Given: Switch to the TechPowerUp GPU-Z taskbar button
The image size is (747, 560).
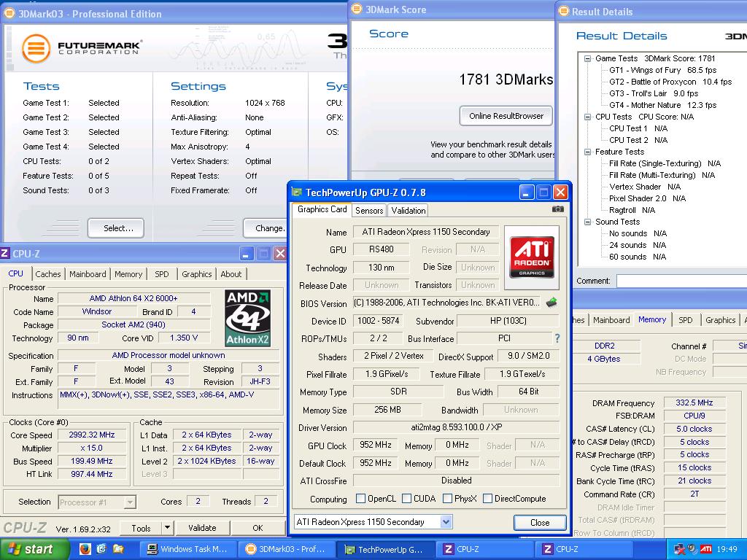Looking at the screenshot, I should point(385,549).
